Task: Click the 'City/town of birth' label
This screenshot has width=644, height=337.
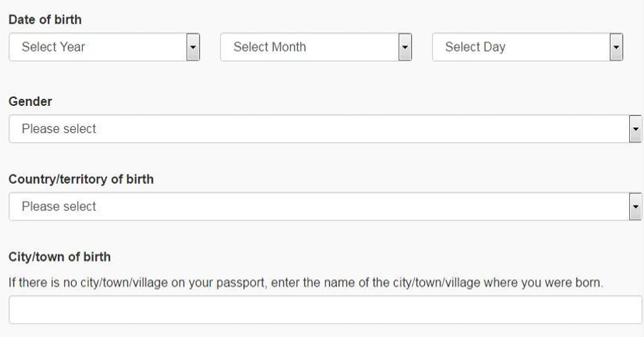Action: tap(60, 256)
